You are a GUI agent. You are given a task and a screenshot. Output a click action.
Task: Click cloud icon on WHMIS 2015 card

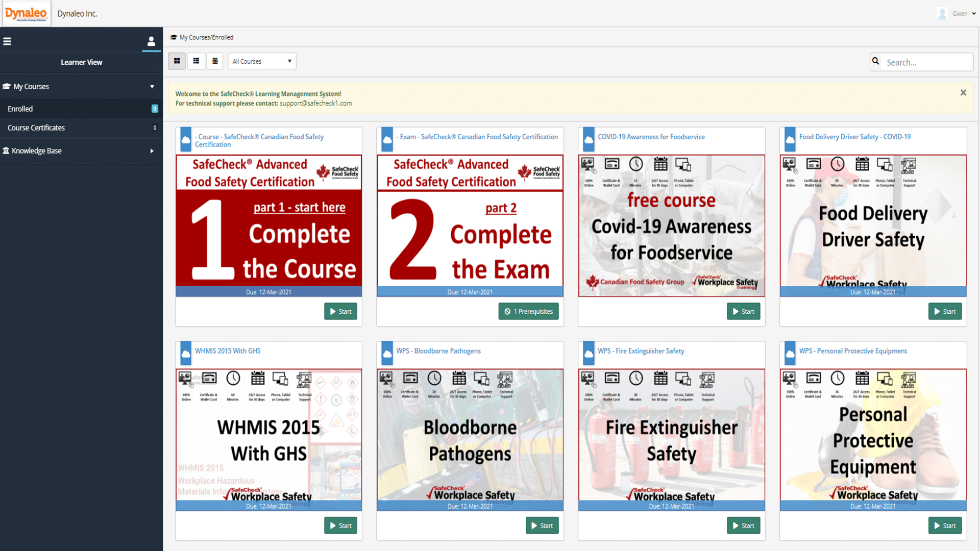click(186, 354)
